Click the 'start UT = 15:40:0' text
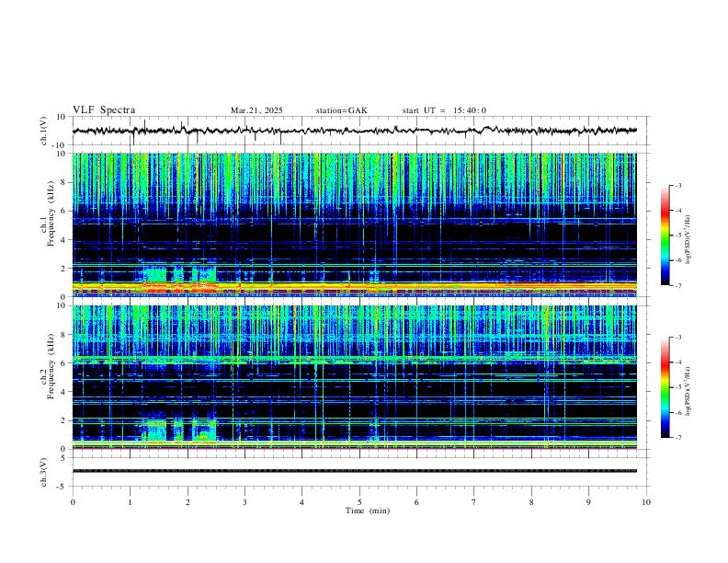The width and height of the screenshot is (728, 563). 444,110
